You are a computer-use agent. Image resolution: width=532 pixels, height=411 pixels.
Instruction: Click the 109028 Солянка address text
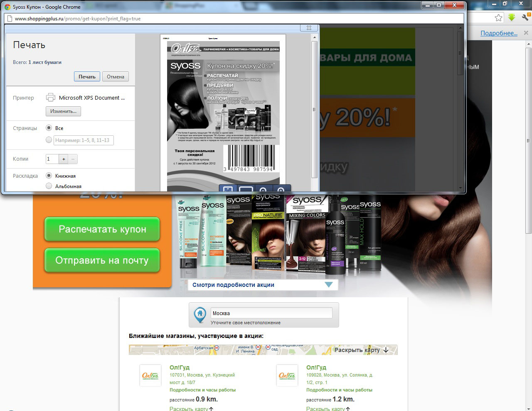[x=340, y=379]
